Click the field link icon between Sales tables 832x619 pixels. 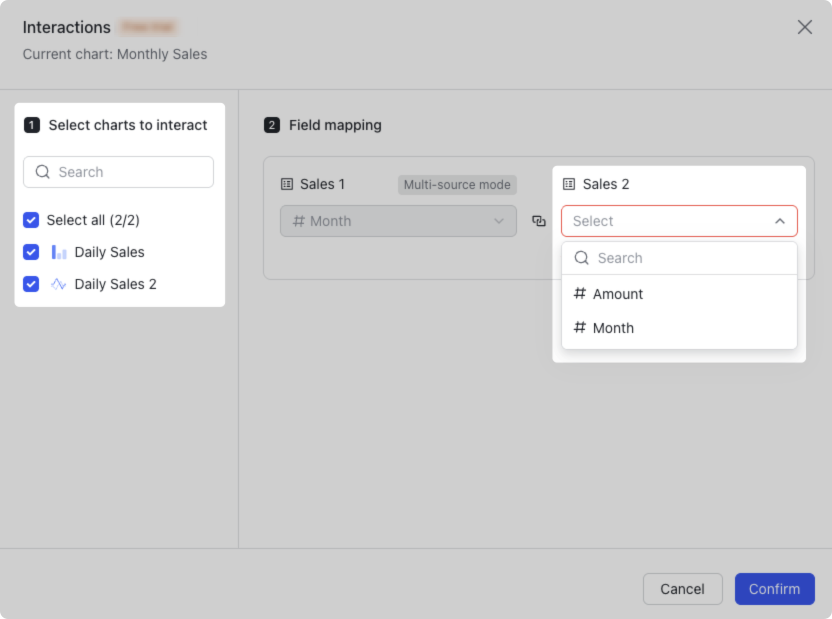[x=539, y=221]
